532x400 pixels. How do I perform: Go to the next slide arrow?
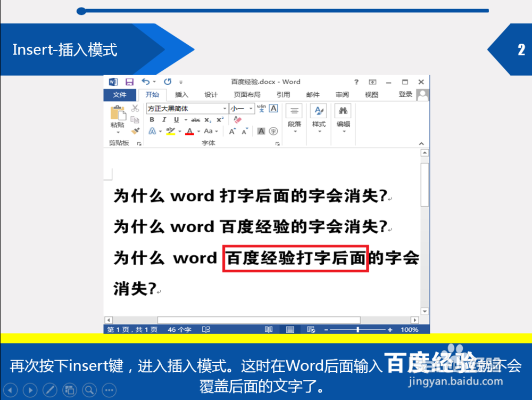pyautogui.click(x=30, y=390)
